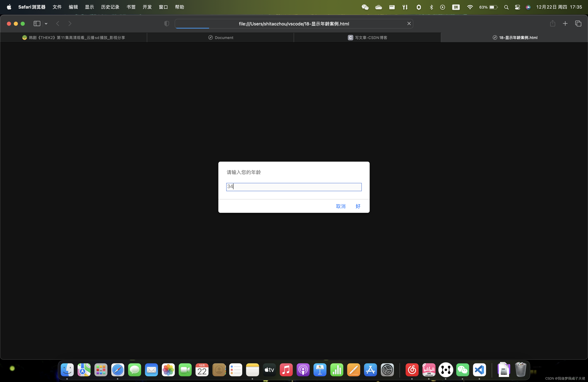Open the privacy report shield icon

coord(167,24)
